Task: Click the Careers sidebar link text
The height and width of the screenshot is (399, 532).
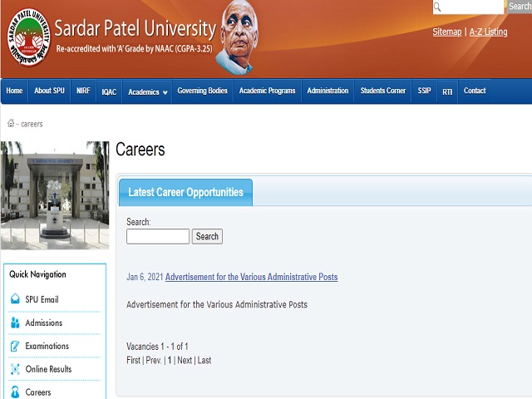Action: (x=38, y=392)
